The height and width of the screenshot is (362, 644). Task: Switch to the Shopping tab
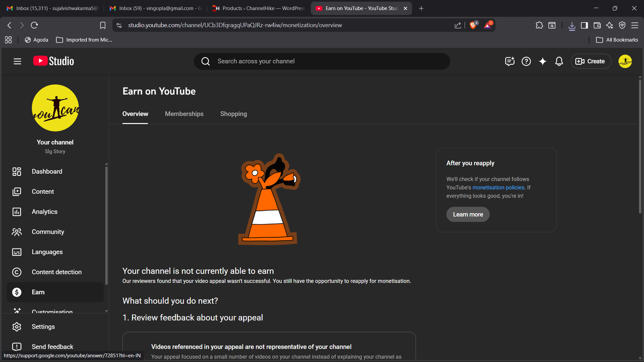[233, 114]
